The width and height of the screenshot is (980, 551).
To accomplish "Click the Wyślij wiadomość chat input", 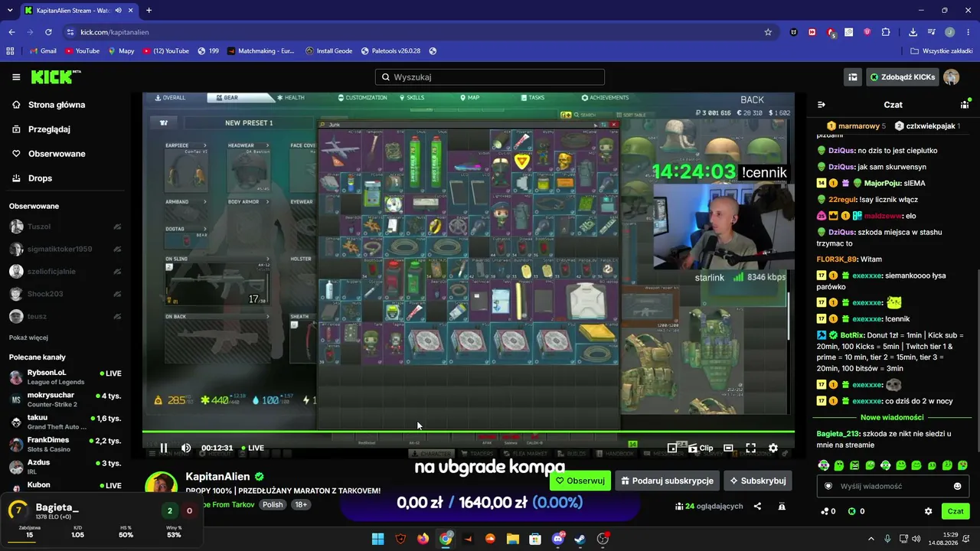I will coord(892,486).
